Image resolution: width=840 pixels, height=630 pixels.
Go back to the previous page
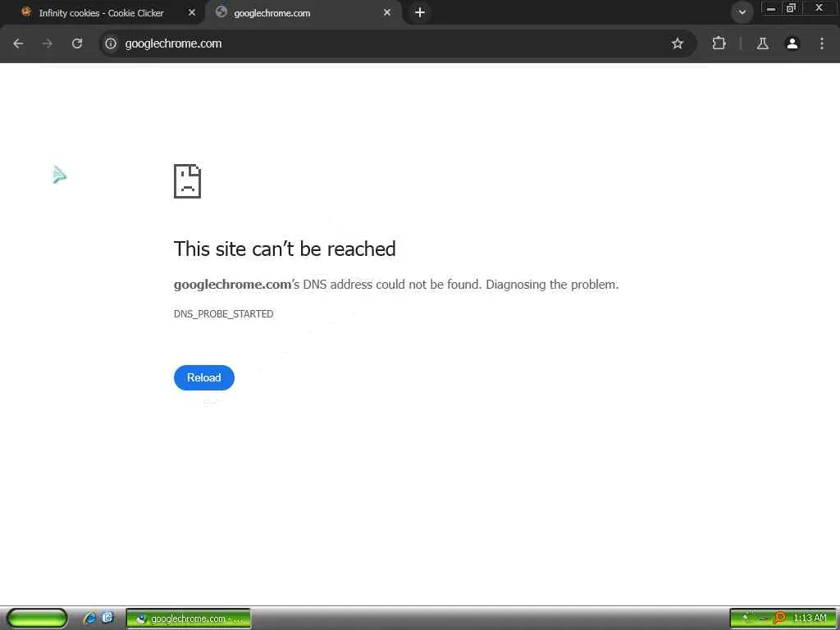18,43
